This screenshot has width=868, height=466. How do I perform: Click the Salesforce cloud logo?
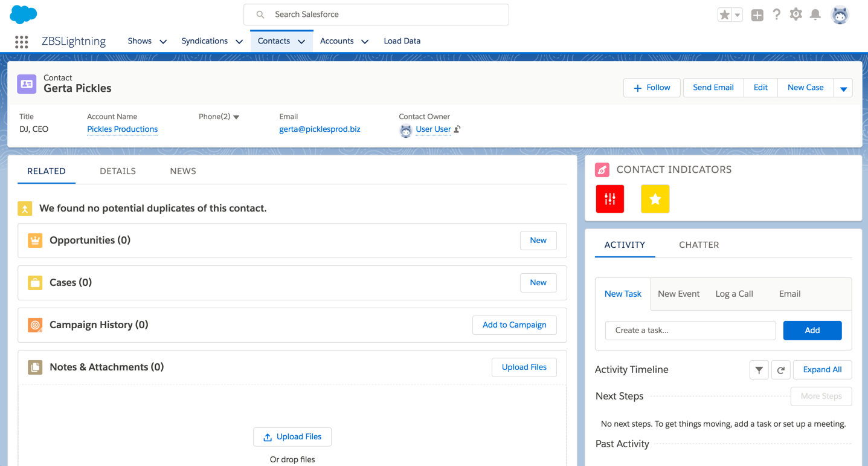[x=24, y=14]
